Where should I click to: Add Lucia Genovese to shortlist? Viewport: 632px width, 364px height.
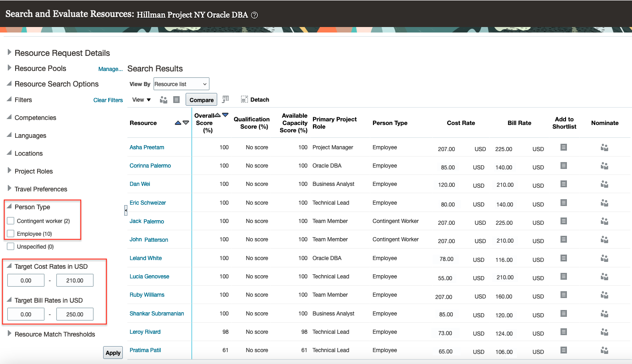tap(564, 276)
